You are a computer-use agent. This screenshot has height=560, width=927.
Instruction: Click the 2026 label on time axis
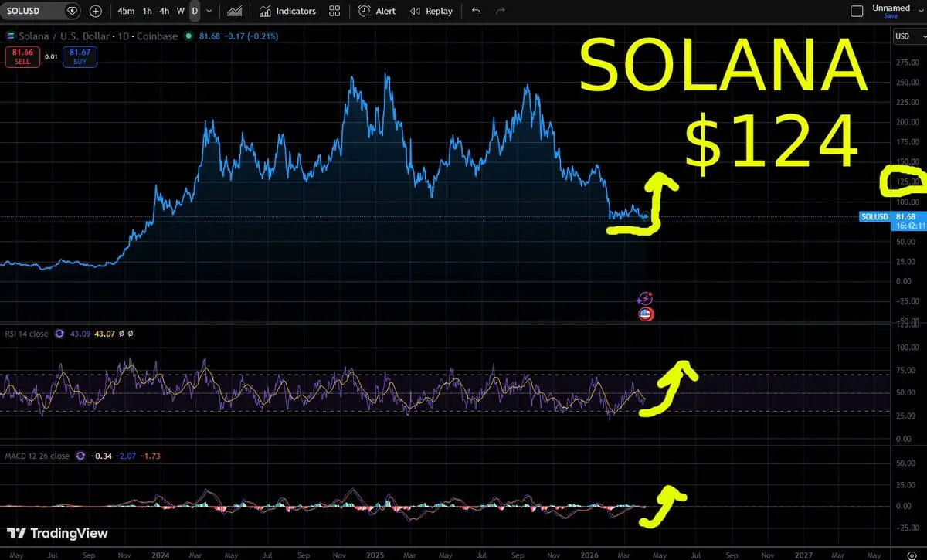[x=589, y=554]
